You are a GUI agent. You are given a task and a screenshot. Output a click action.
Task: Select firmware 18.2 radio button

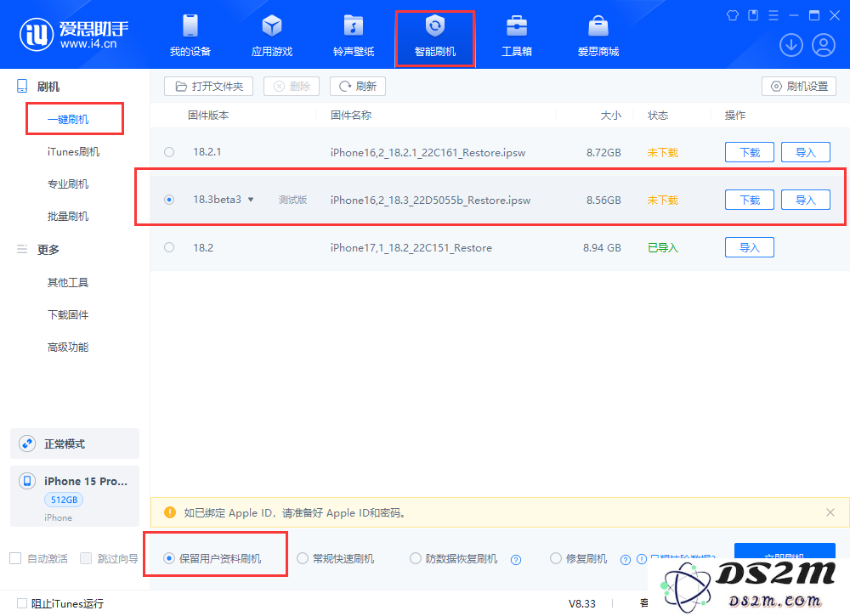point(169,247)
